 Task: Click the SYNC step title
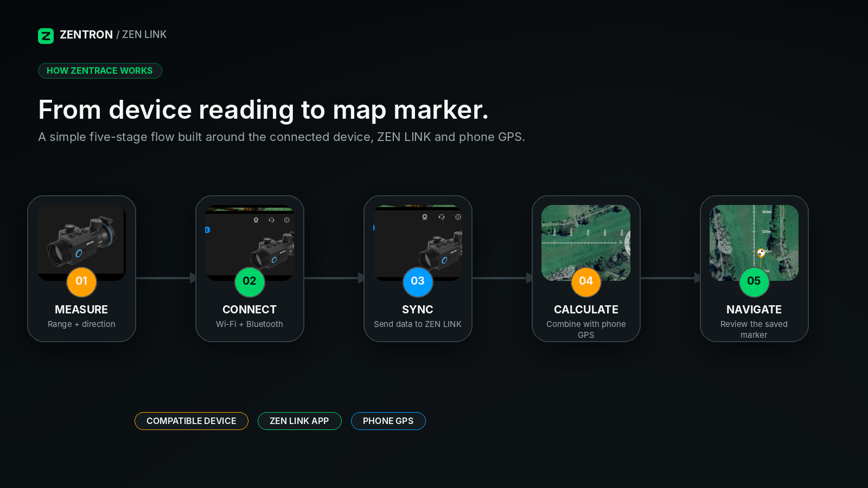click(x=418, y=310)
